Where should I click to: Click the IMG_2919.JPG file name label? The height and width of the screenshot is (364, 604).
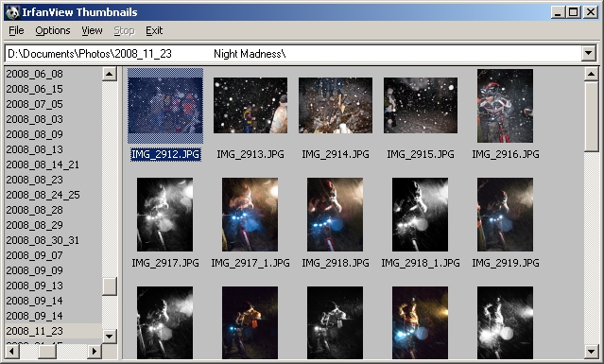[506, 263]
